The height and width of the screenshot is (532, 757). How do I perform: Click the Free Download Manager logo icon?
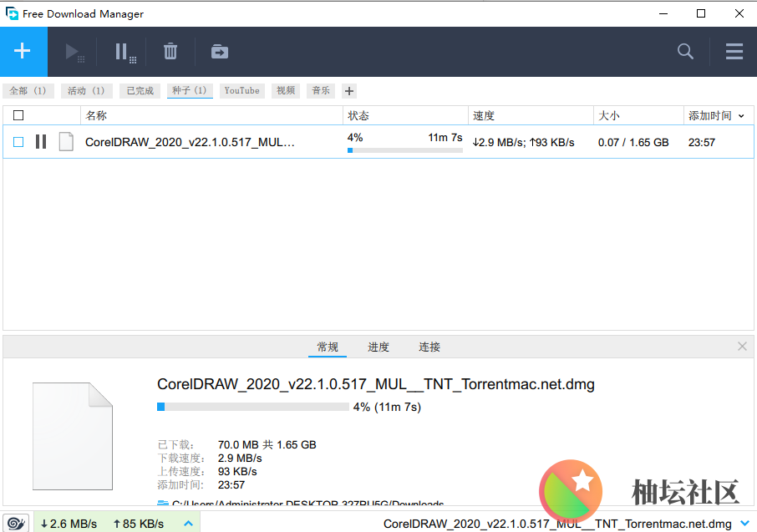coord(12,13)
